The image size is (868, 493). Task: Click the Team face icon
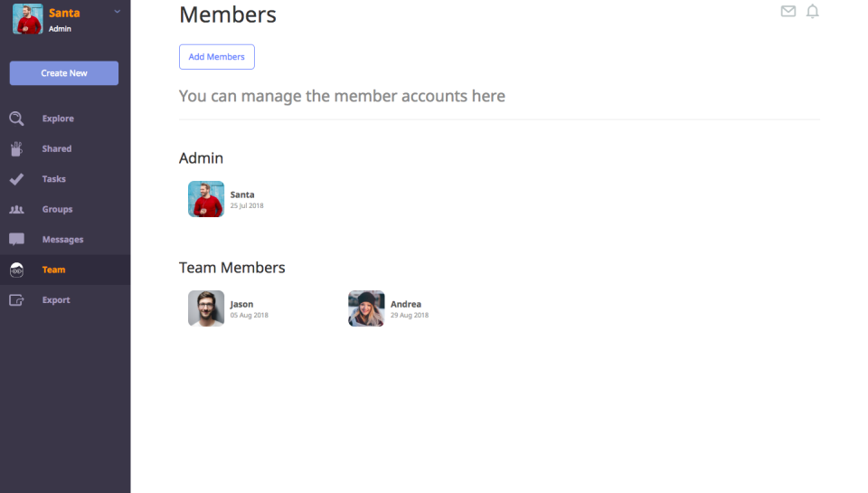(x=16, y=270)
